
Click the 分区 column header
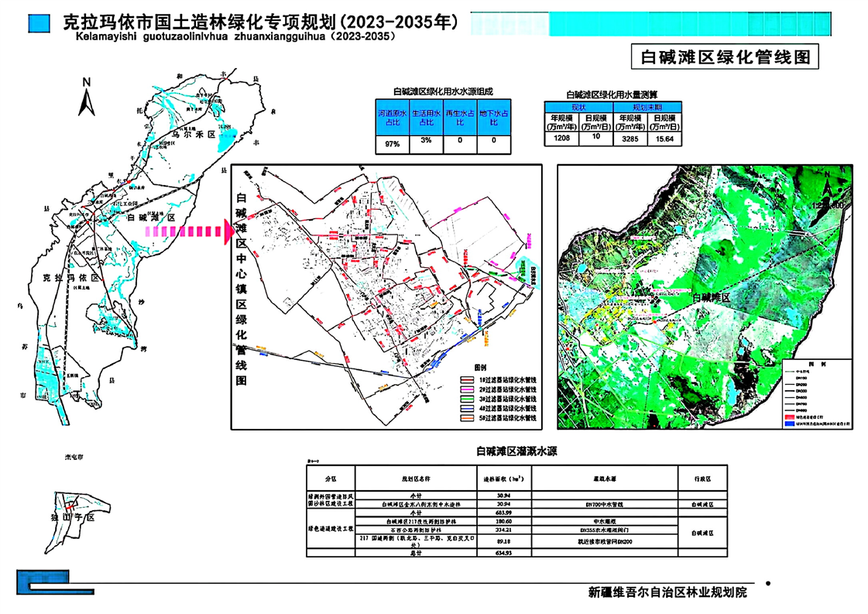331,479
